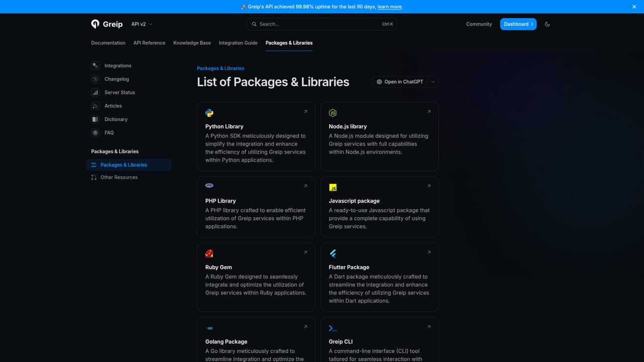Click the FAQ question icon
Image resolution: width=644 pixels, height=362 pixels.
95,133
